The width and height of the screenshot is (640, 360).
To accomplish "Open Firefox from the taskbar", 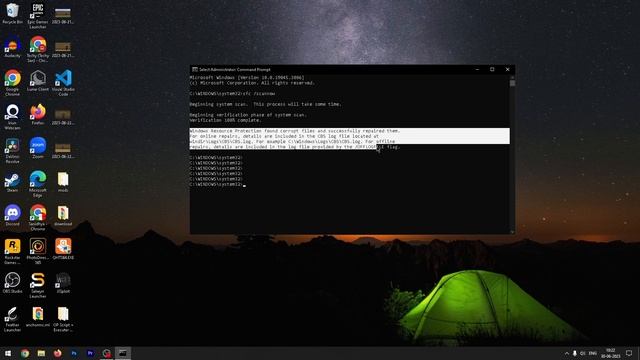I will click(58, 353).
